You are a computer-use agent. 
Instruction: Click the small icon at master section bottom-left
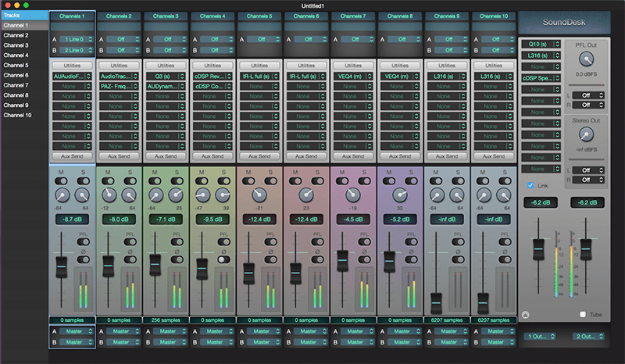click(525, 315)
